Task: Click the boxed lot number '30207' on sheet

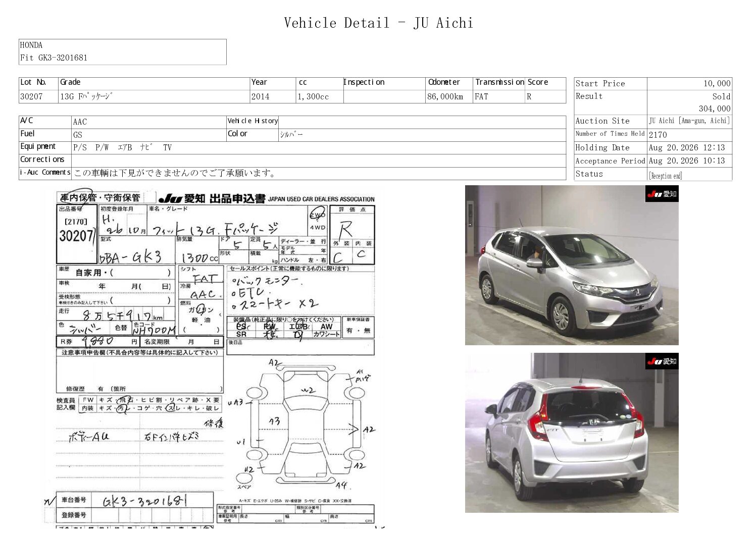Action: (76, 236)
